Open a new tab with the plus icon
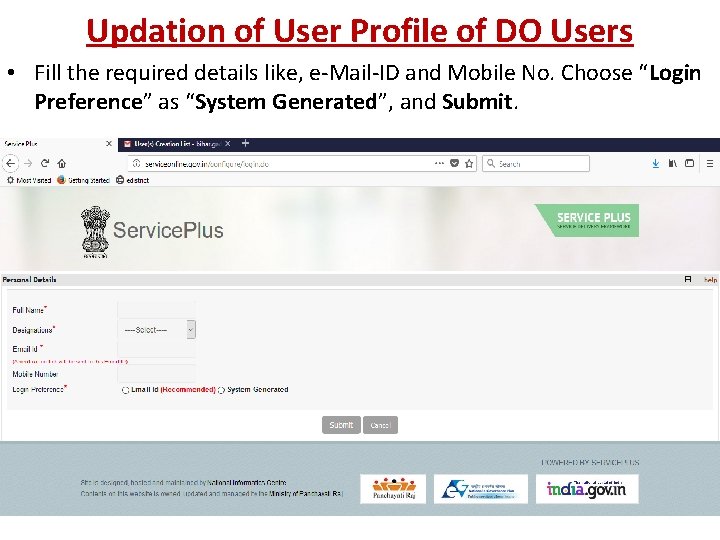This screenshot has width=720, height=540. 246,144
